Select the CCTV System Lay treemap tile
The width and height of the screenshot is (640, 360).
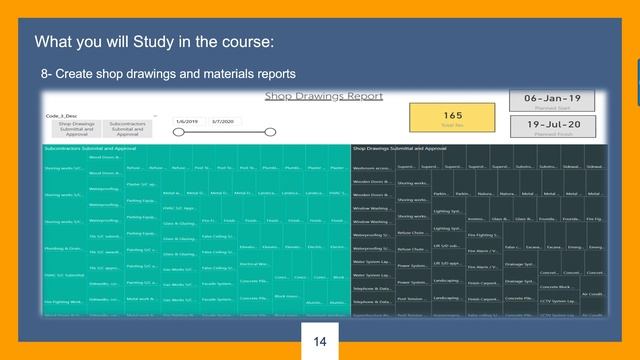click(558, 297)
